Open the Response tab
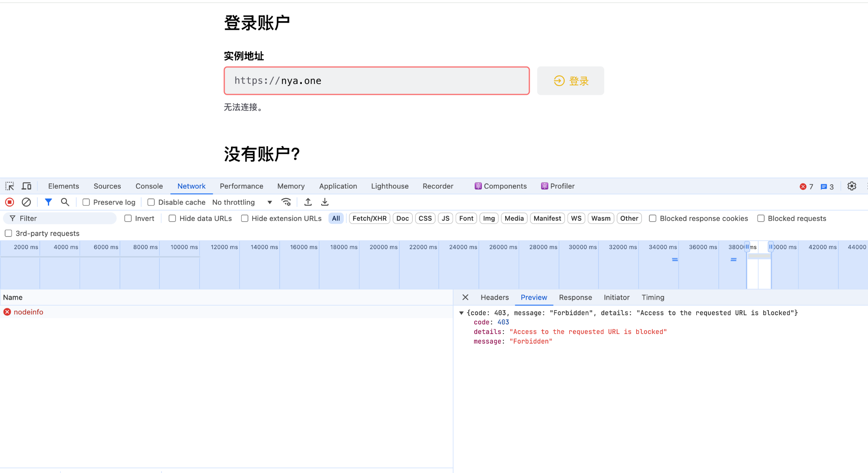The height and width of the screenshot is (473, 868). pyautogui.click(x=575, y=297)
